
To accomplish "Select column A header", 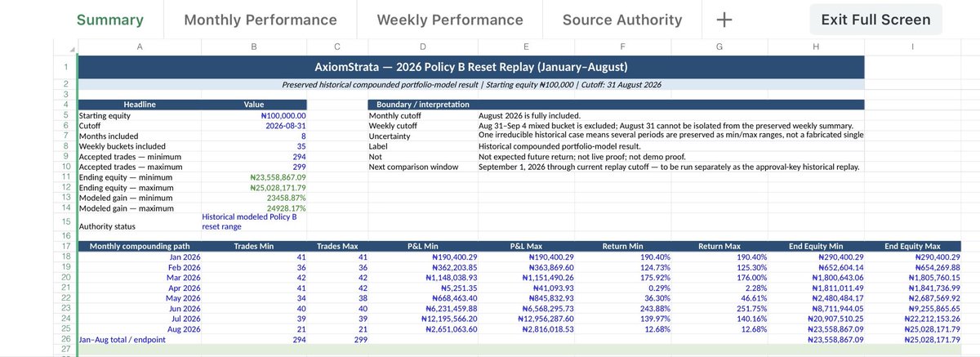I will 139,47.
